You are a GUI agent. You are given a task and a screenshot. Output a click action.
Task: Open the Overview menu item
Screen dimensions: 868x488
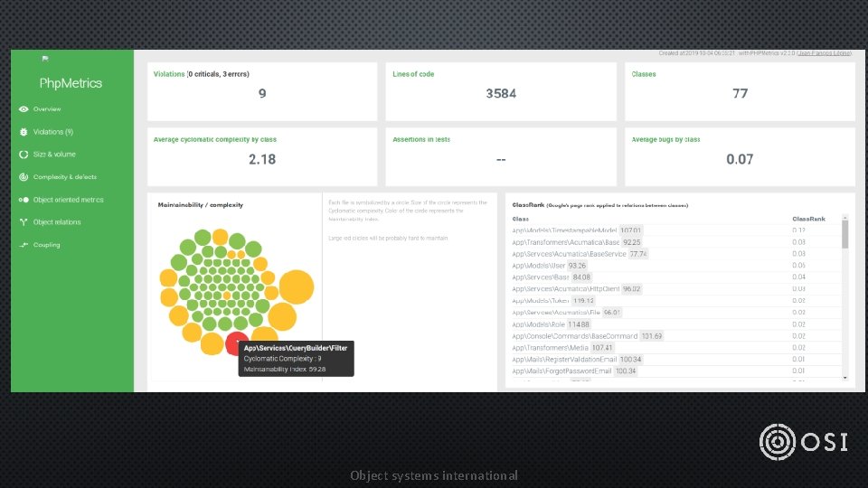pyautogui.click(x=47, y=109)
